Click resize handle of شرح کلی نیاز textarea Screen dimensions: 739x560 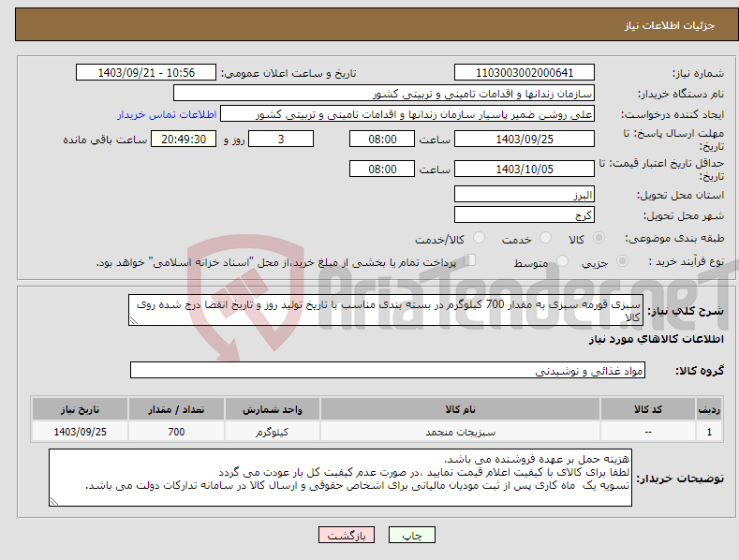point(134,320)
